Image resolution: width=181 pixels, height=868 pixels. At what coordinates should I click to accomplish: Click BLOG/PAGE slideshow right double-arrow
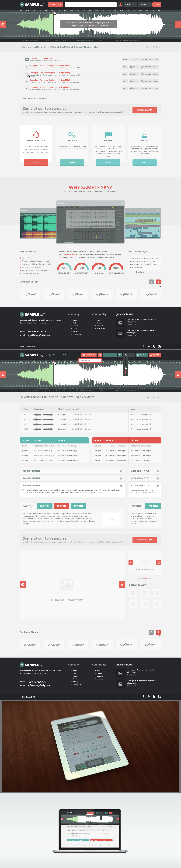coord(122,585)
